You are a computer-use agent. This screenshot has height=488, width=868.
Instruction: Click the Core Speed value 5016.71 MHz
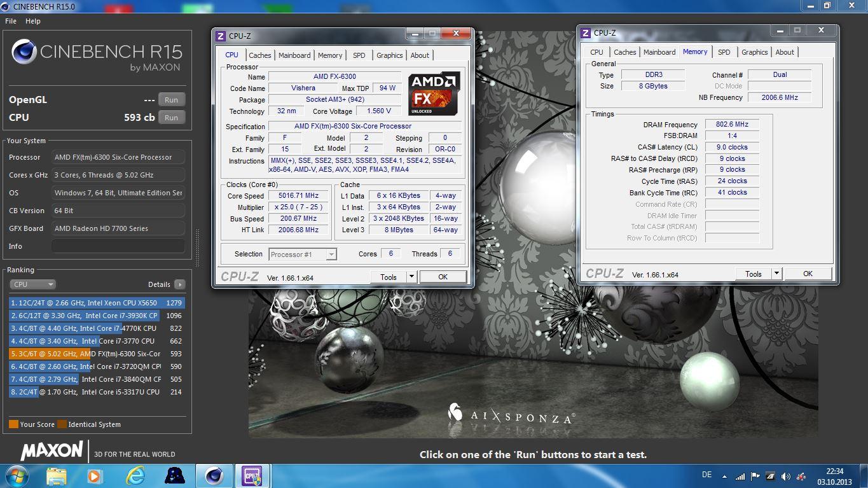299,196
